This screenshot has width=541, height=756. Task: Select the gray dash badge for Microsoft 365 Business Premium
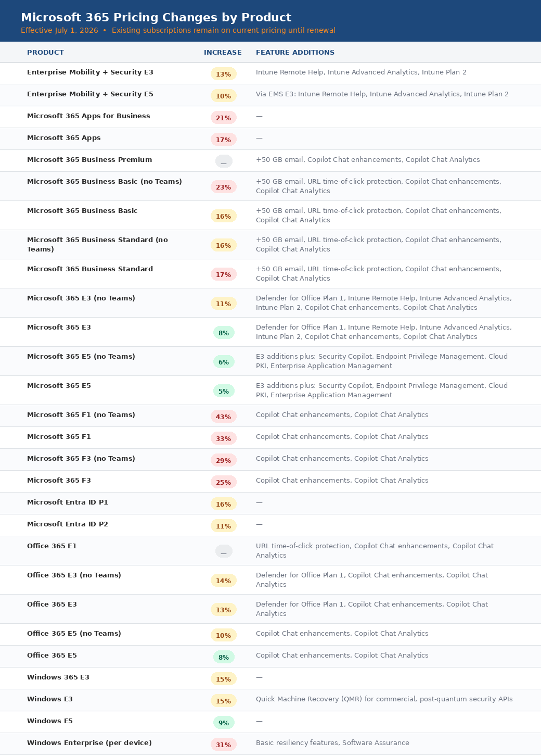pos(224,161)
